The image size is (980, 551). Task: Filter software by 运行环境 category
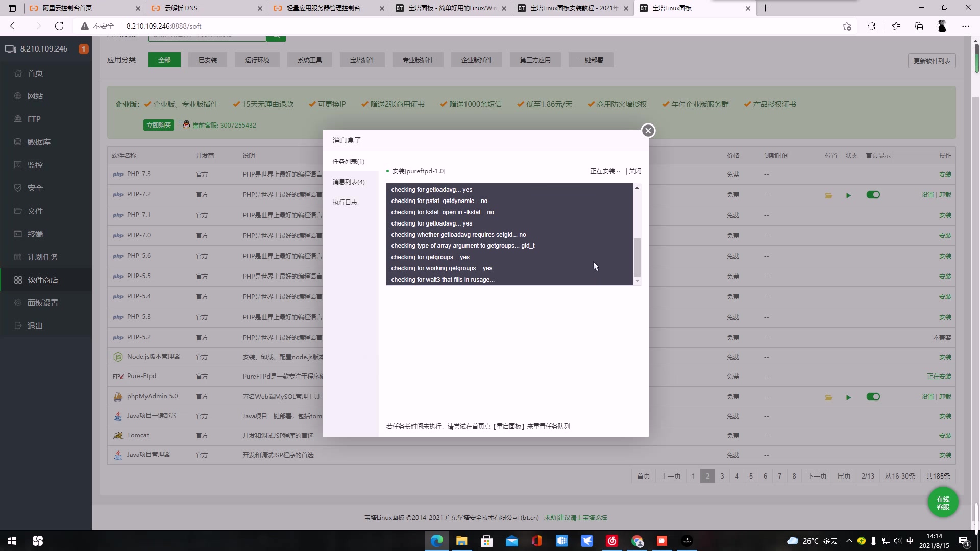pos(257,60)
